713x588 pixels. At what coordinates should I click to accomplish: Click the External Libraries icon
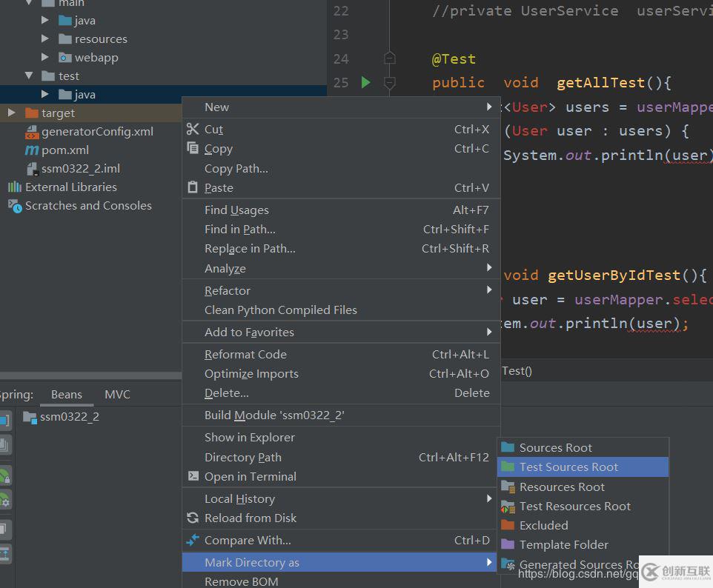coord(15,187)
